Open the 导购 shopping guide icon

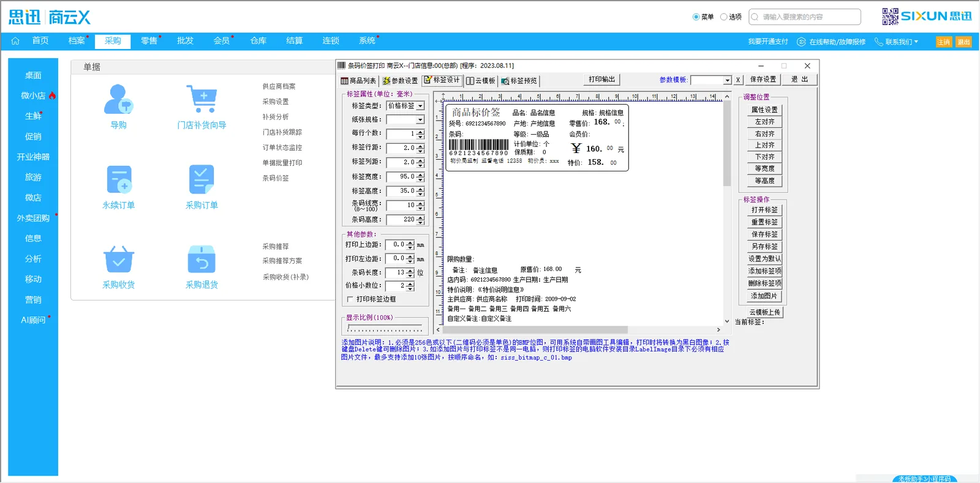pos(118,99)
